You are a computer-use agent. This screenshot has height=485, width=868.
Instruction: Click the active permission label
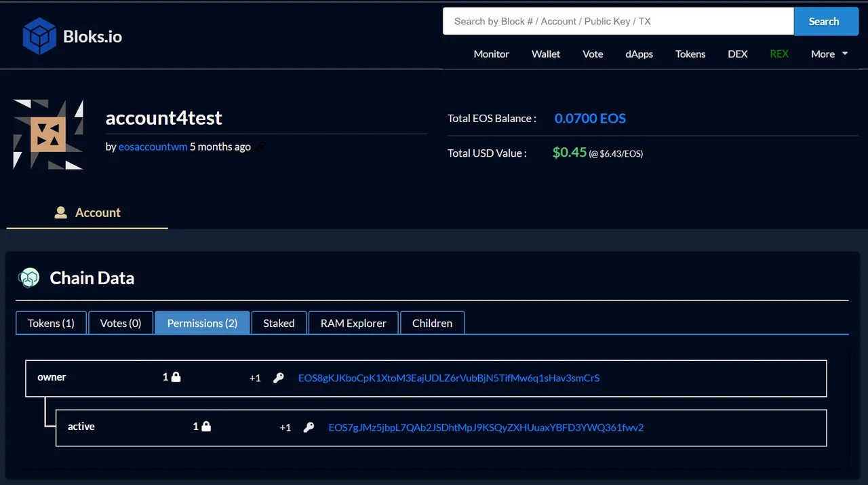(x=81, y=427)
